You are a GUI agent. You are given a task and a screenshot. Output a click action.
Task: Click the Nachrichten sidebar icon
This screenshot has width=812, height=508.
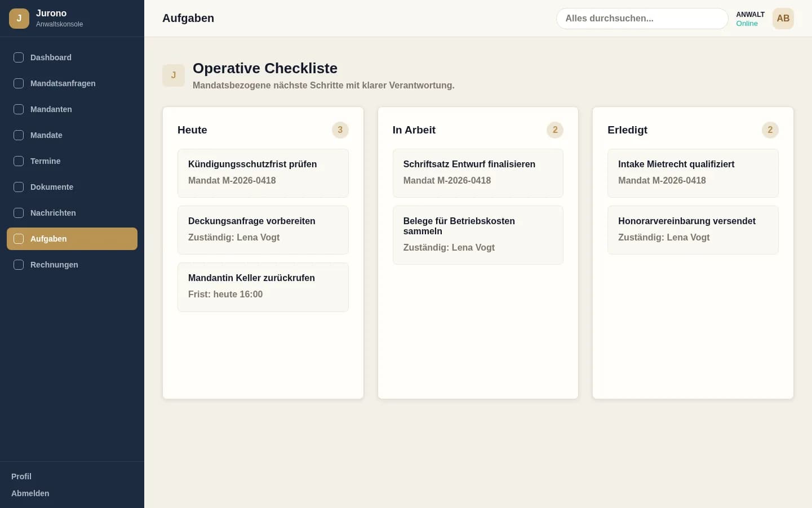[x=19, y=213]
